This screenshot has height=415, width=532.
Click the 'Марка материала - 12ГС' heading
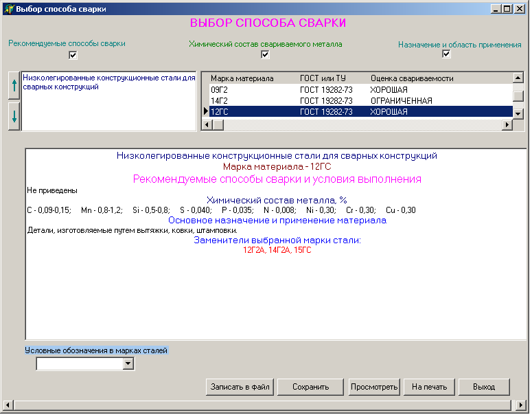[x=277, y=167]
